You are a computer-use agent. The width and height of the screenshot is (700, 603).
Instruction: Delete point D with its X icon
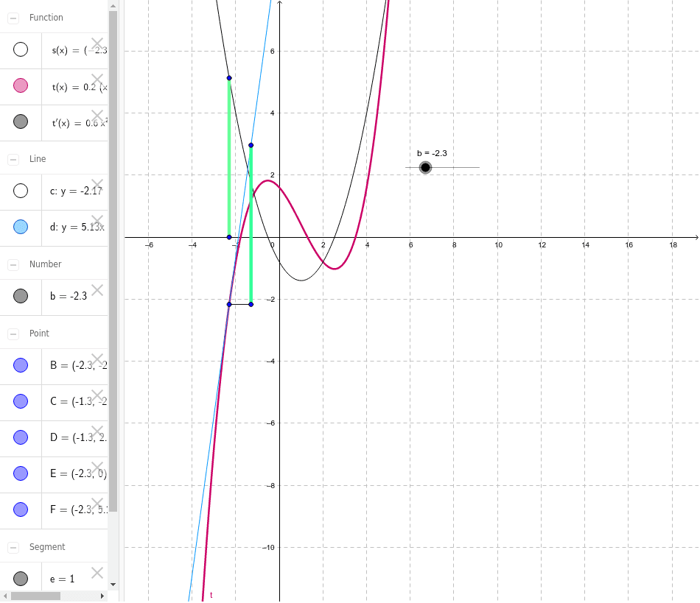pyautogui.click(x=97, y=431)
